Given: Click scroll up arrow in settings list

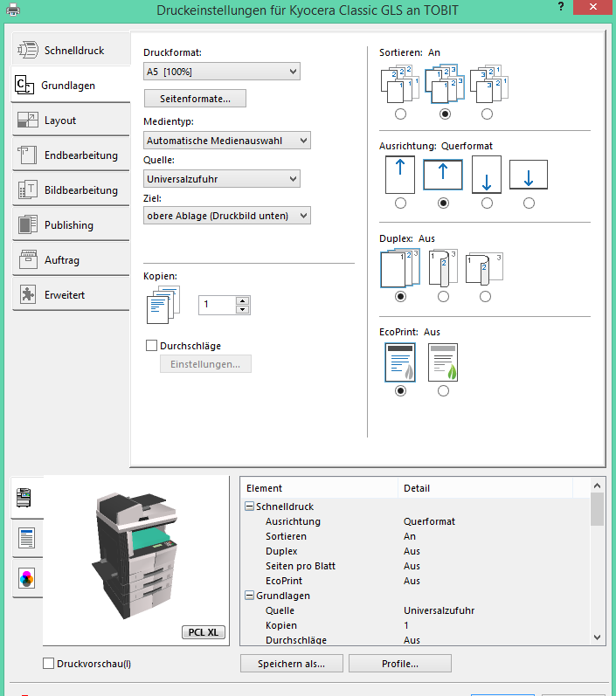Looking at the screenshot, I should [x=597, y=486].
